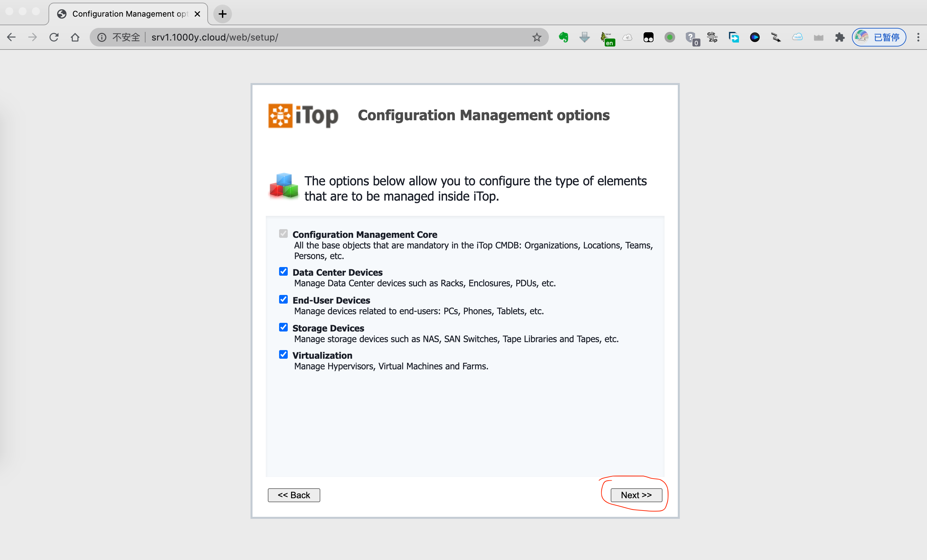The height and width of the screenshot is (560, 927).
Task: Reload the setup page
Action: 54,37
